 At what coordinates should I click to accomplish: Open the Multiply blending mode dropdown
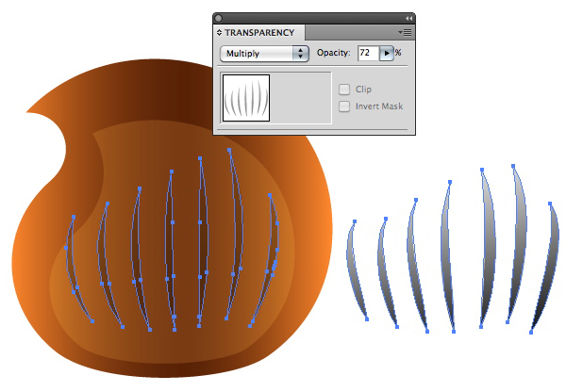coord(264,54)
